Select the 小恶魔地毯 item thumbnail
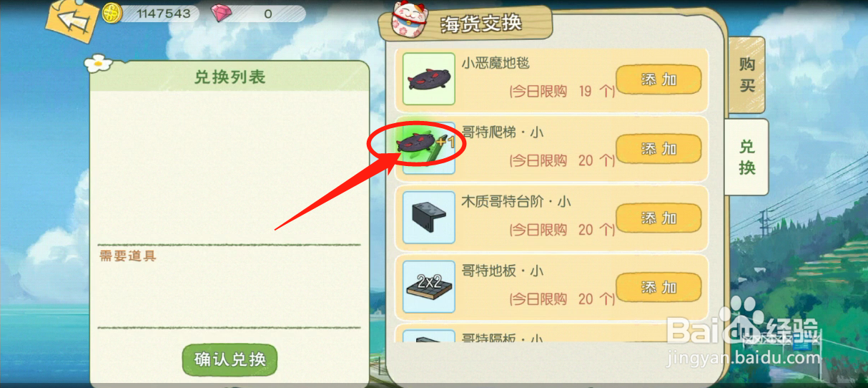Image resolution: width=868 pixels, height=388 pixels. [x=429, y=79]
